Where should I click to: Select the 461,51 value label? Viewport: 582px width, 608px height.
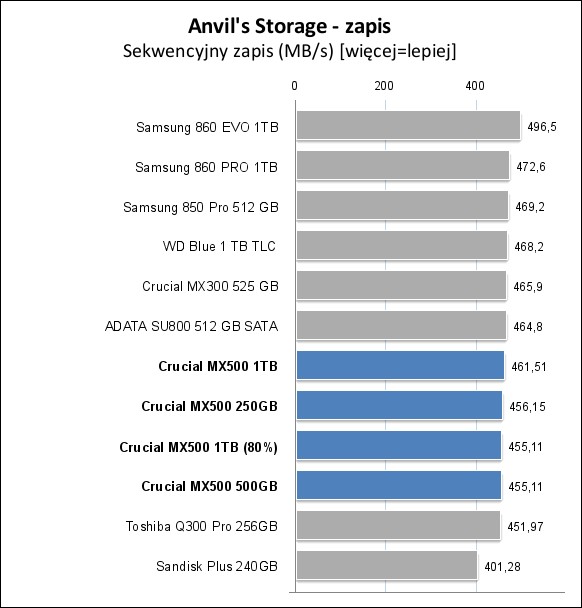pyautogui.click(x=529, y=366)
